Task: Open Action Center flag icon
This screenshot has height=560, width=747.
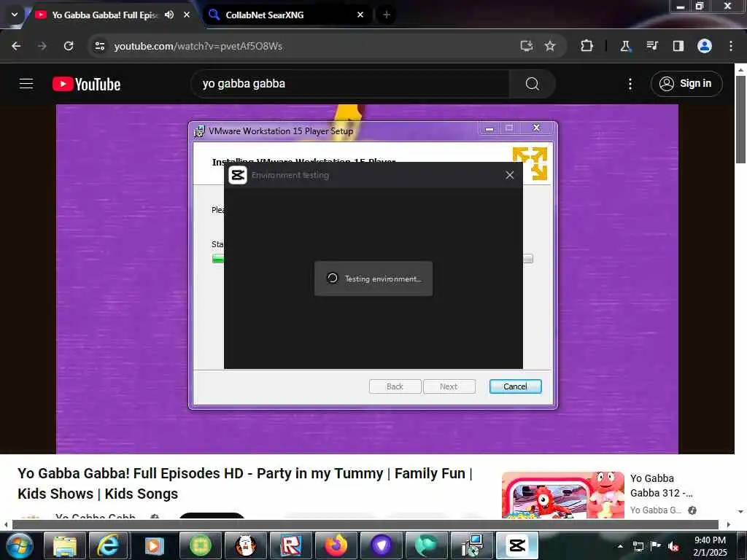Action: [656, 546]
